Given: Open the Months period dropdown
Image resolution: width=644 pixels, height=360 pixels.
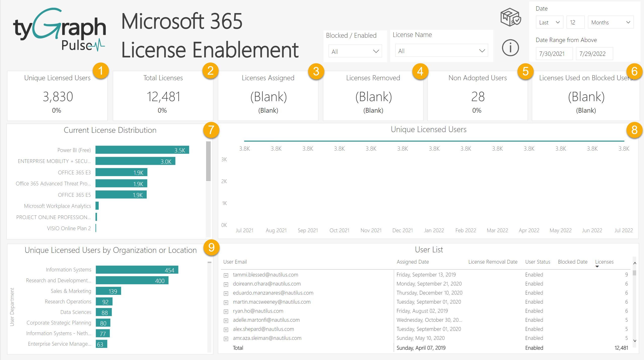Looking at the screenshot, I should tap(610, 22).
